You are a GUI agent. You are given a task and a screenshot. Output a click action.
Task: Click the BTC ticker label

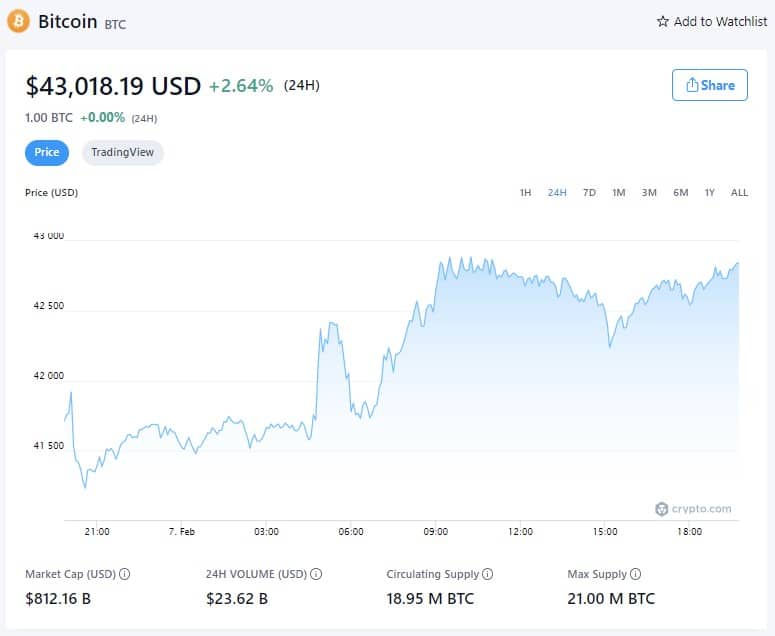point(115,24)
